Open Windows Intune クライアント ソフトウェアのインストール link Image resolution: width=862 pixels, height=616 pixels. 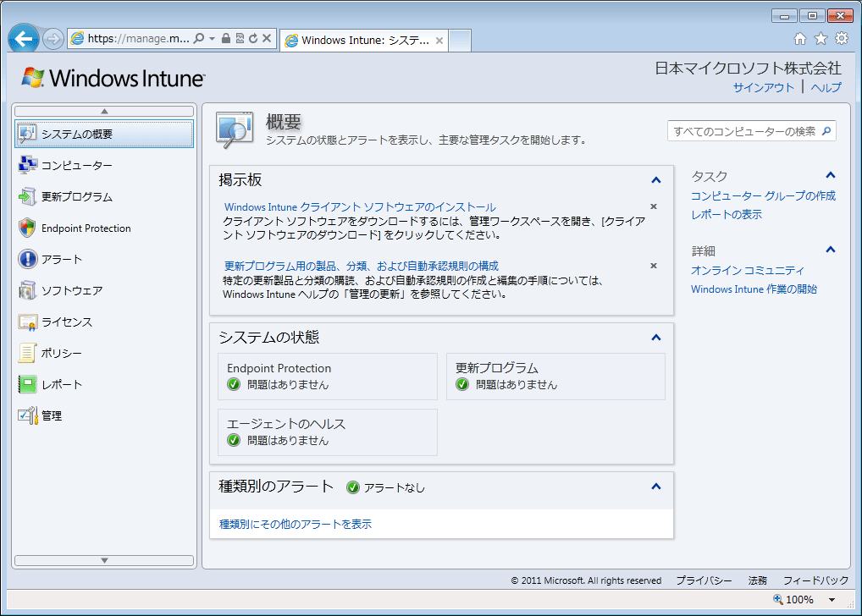click(360, 207)
